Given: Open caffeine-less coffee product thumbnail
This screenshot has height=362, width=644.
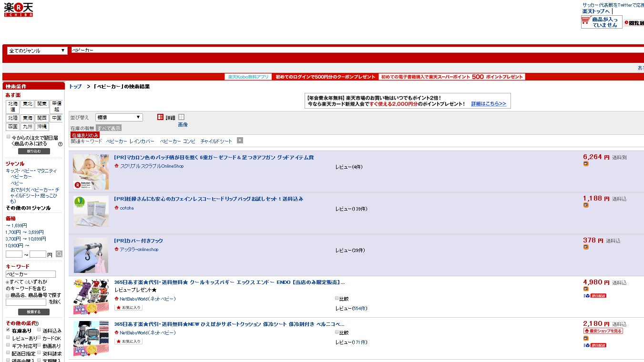Looking at the screenshot, I should point(91,210).
